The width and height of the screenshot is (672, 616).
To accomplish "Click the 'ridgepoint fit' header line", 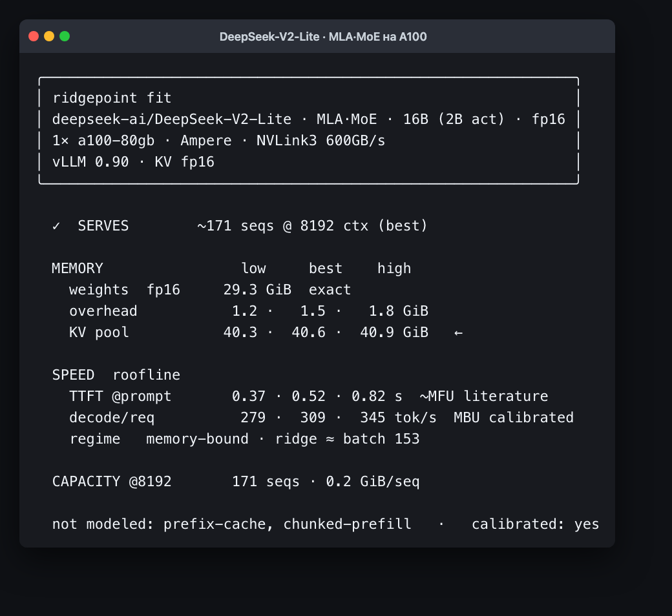I will coord(112,98).
